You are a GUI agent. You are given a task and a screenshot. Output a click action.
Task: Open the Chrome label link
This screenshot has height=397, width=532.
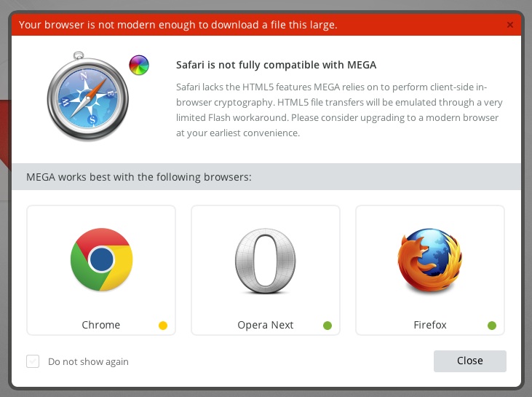100,325
